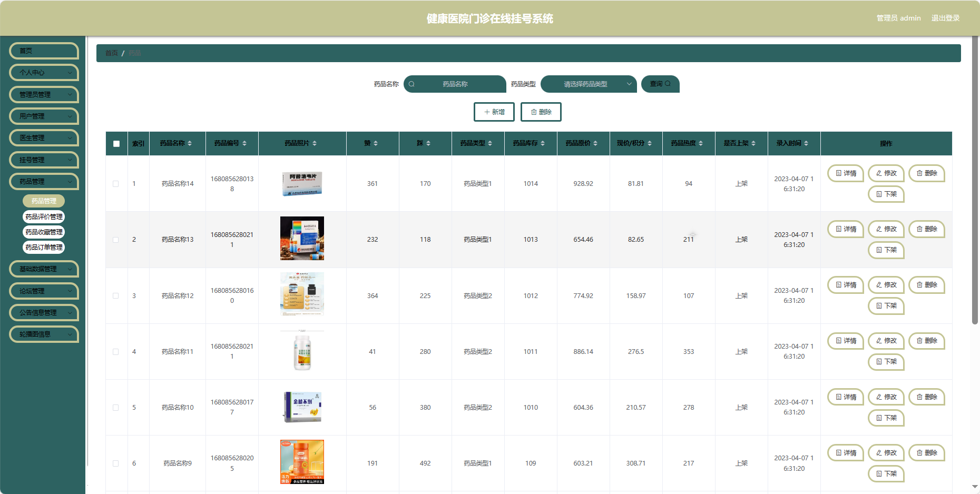Viewport: 980px width, 494px height.
Task: Click the vertical page scrollbar
Action: [975, 179]
